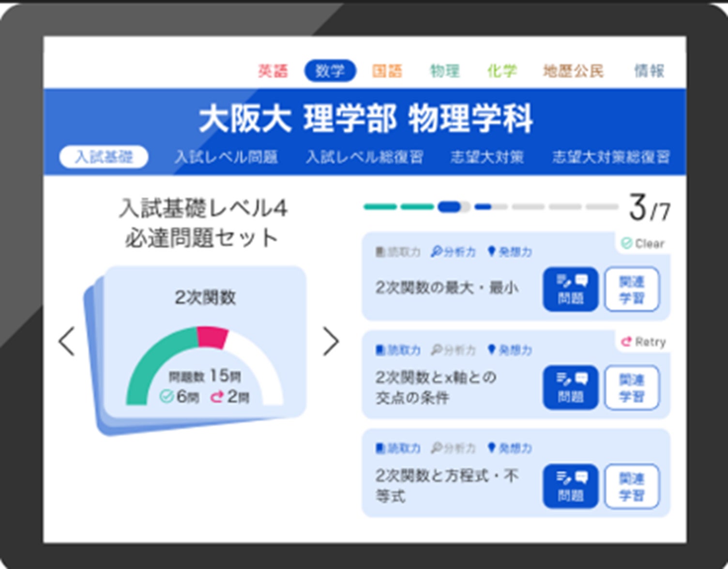
Task: Switch to the 英語 subject tab
Action: click(x=273, y=71)
